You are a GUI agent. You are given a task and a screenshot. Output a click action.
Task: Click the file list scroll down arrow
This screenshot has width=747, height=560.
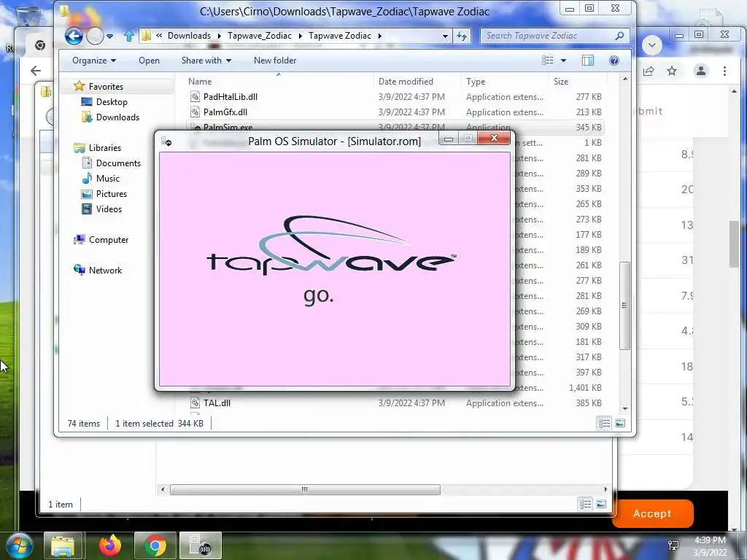[x=625, y=408]
